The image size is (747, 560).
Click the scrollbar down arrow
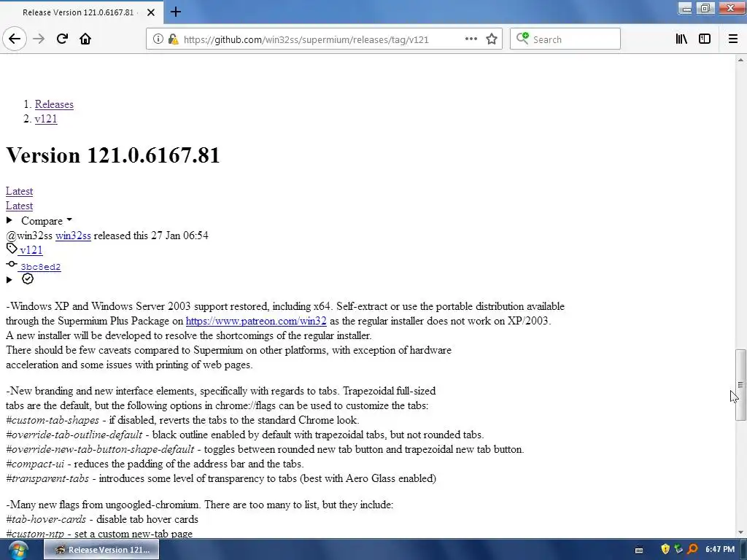click(x=740, y=532)
